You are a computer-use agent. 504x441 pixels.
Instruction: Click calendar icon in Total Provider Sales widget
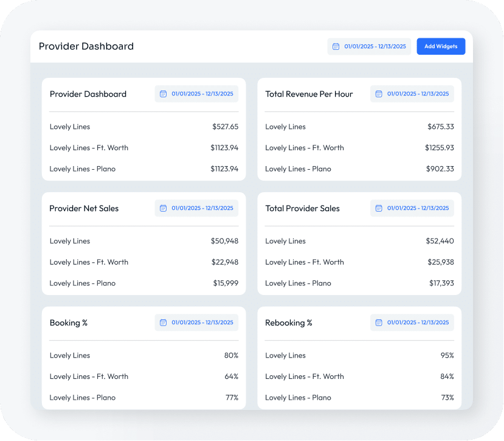[x=379, y=208]
